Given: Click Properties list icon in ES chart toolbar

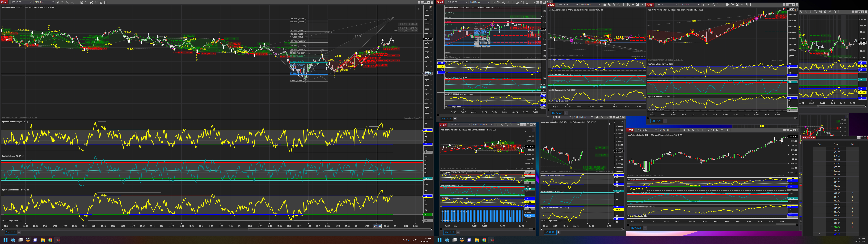Looking at the screenshot, I should tap(106, 2).
